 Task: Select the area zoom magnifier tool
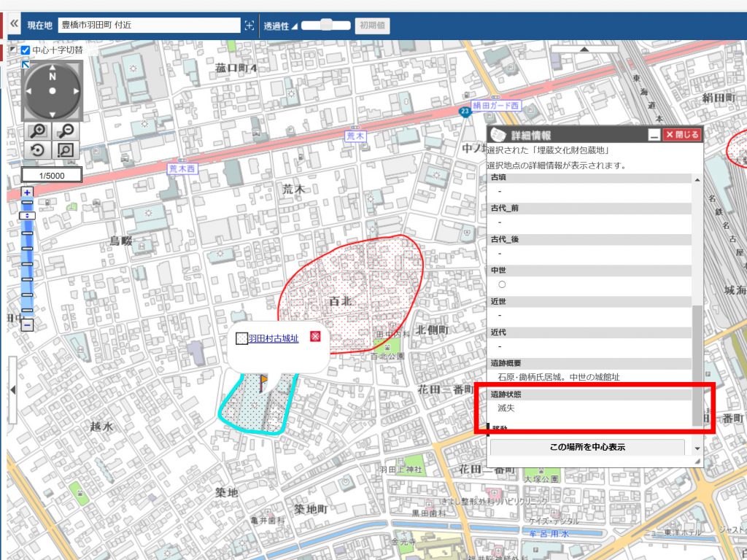tap(66, 150)
